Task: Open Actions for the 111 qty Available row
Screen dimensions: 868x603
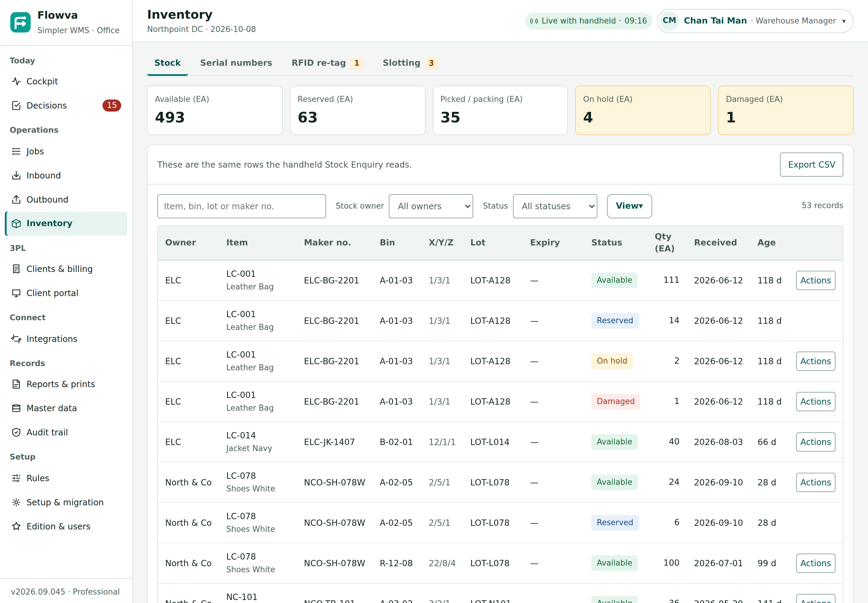Action: pyautogui.click(x=816, y=280)
